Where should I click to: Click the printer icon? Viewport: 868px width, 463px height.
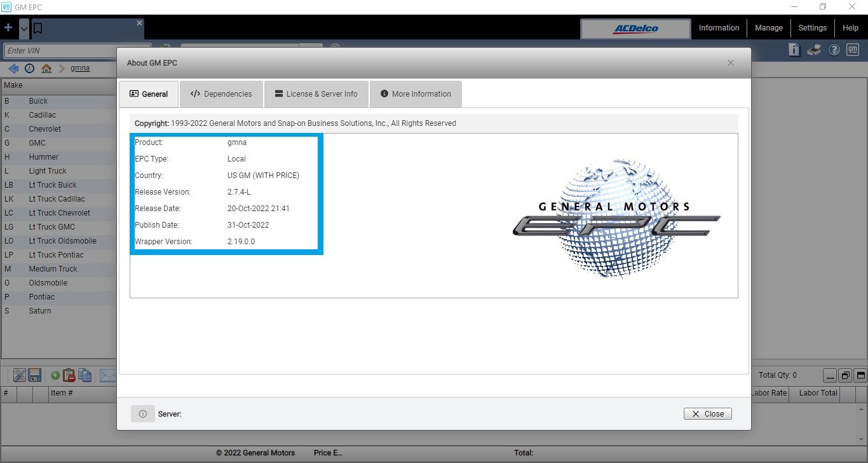click(814, 50)
